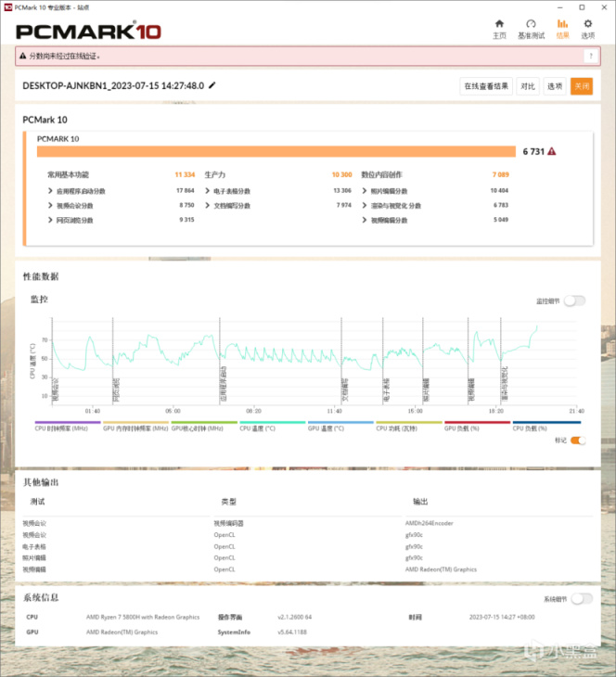Click the 应用程序启动 marker in the chart

[x=223, y=384]
